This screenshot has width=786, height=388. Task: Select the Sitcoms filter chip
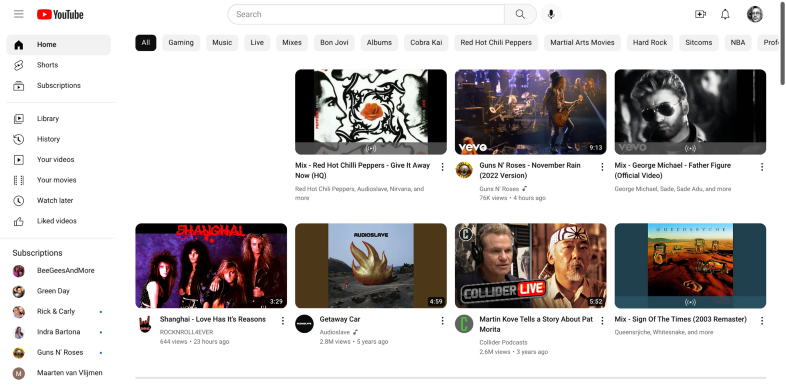point(699,43)
